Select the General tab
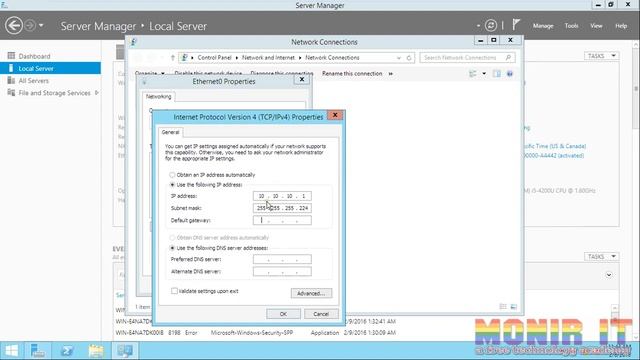The width and height of the screenshot is (640, 360). pos(170,132)
